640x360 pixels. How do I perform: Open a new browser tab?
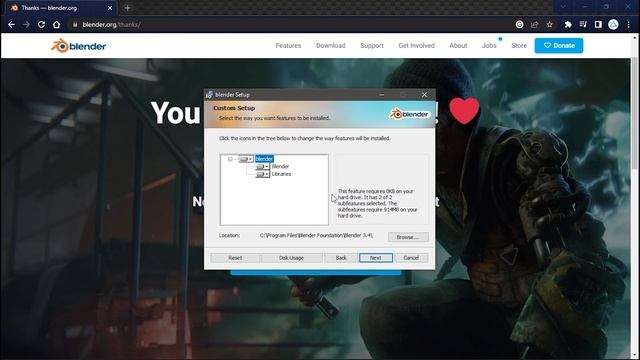127,8
